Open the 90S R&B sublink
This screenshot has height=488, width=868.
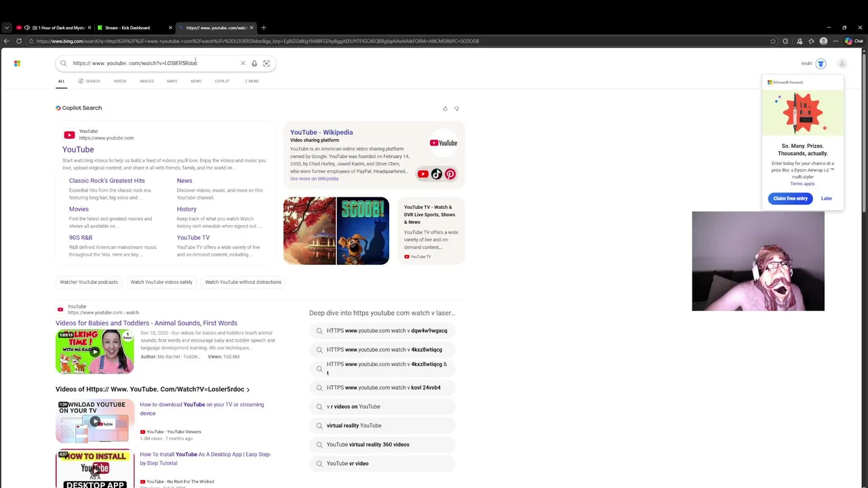click(81, 238)
